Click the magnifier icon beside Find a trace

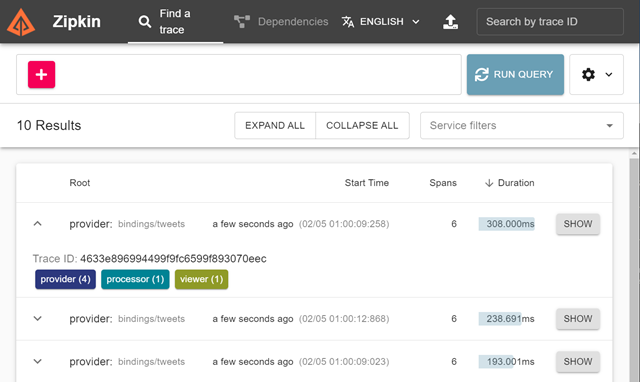tap(144, 22)
